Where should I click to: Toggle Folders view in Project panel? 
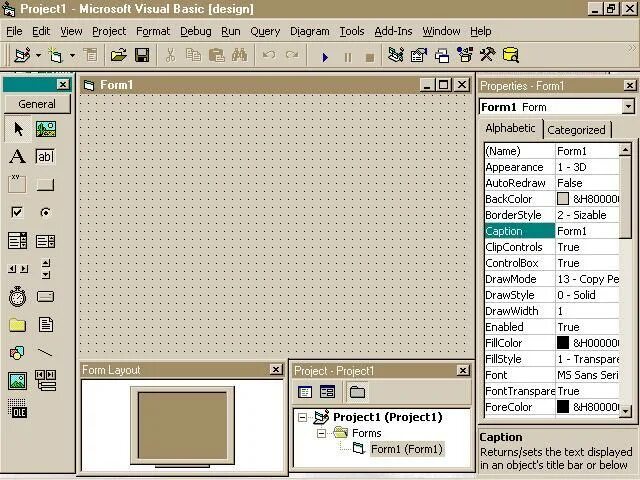[x=358, y=392]
